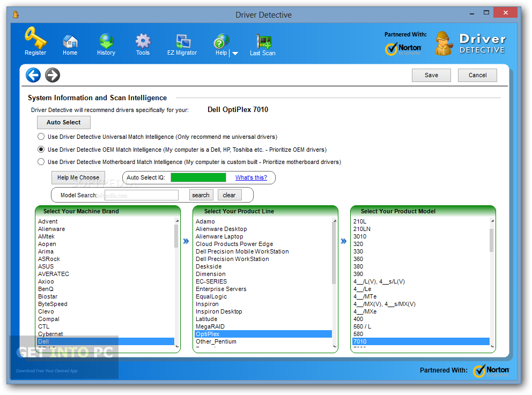Select model 390
This screenshot has width=532, height=395.
click(358, 274)
